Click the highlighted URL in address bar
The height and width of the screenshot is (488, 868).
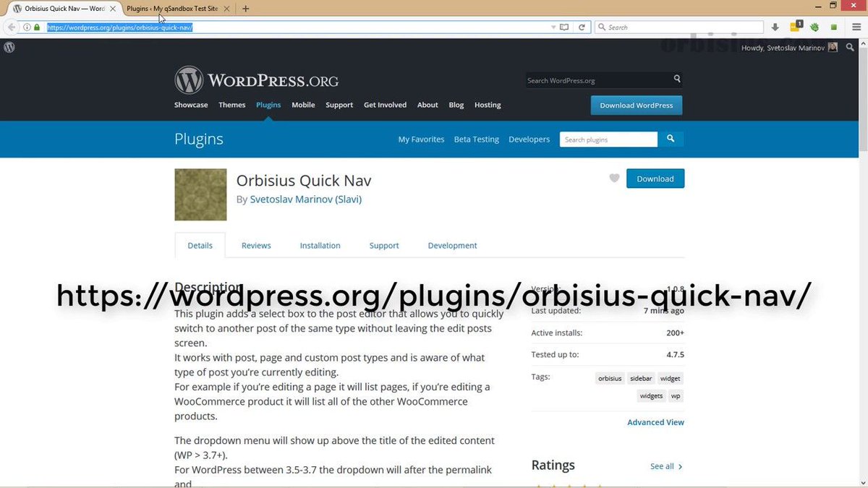click(119, 27)
